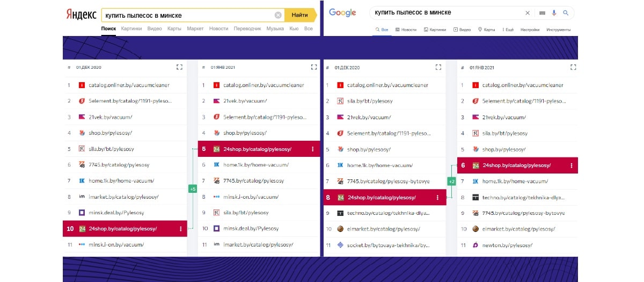This screenshot has height=282, width=644.
Task: Switch to the Yandex Переводчик tab
Action: coord(248,28)
